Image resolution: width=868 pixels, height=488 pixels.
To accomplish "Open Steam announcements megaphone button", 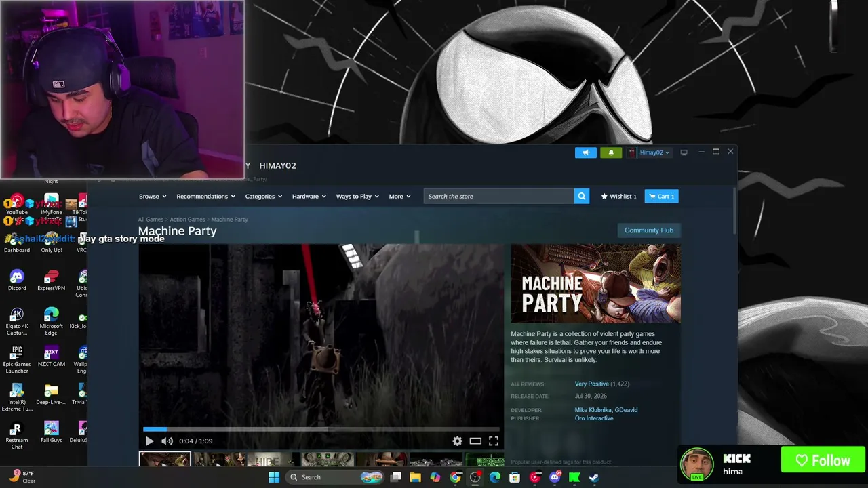I will tap(586, 152).
